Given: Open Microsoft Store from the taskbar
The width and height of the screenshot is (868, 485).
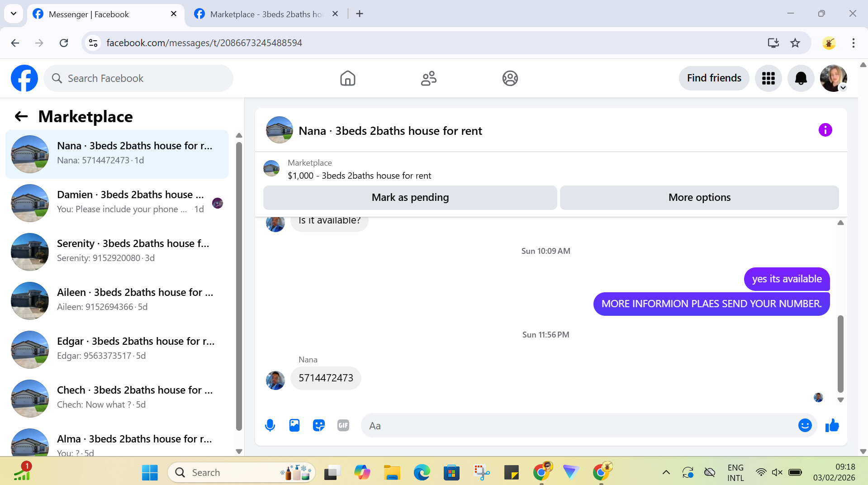Looking at the screenshot, I should click(x=451, y=473).
